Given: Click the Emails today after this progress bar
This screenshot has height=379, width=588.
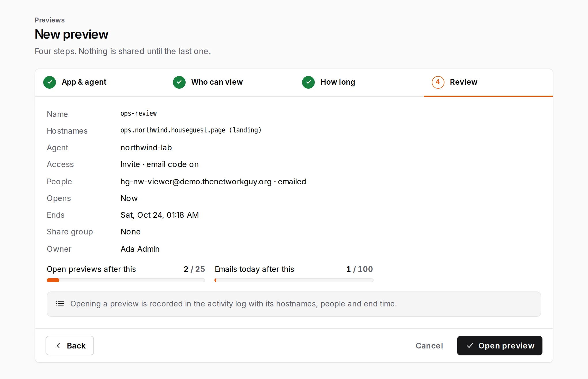Looking at the screenshot, I should click(294, 280).
